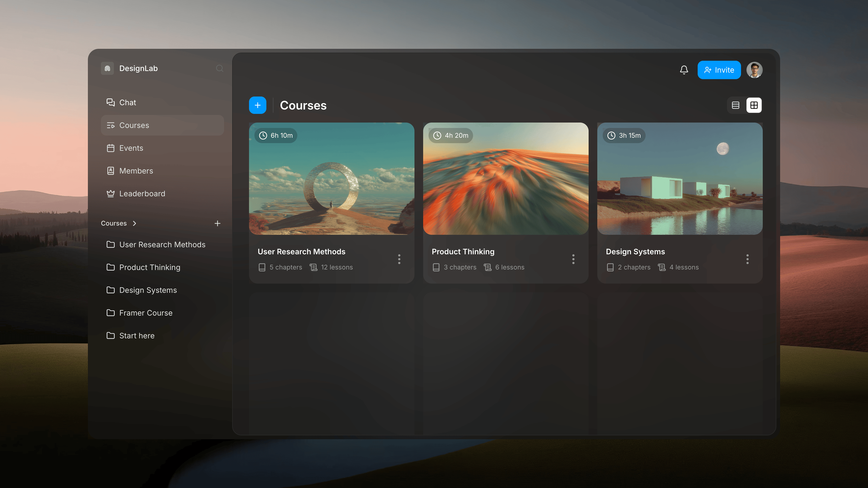
Task: Click the 3h 15m duration badge
Action: pyautogui.click(x=624, y=135)
